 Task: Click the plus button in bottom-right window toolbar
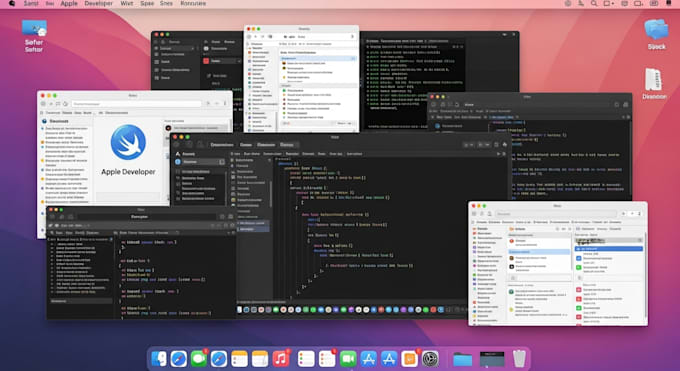tap(624, 213)
